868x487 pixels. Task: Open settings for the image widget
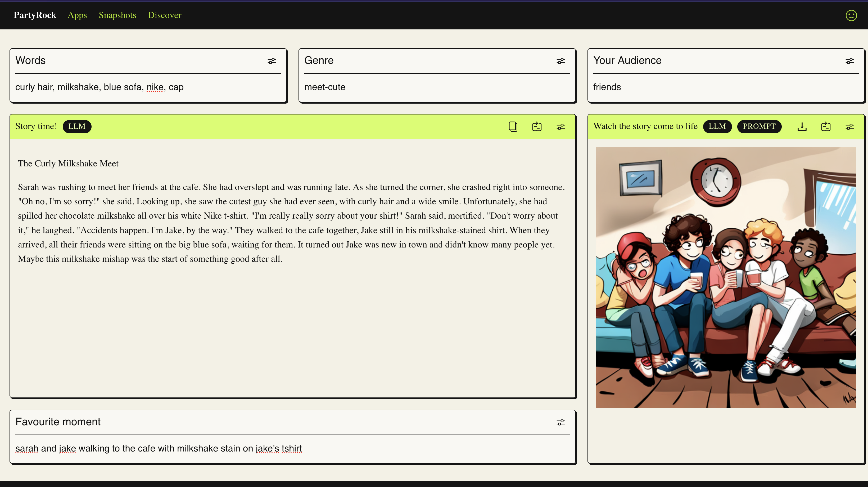pos(849,126)
